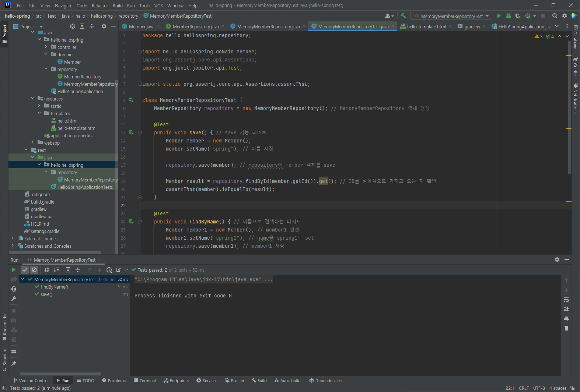Viewport: 580px width, 392px height.
Task: Toggle Show Passed tests checkmark button
Action: point(25,270)
